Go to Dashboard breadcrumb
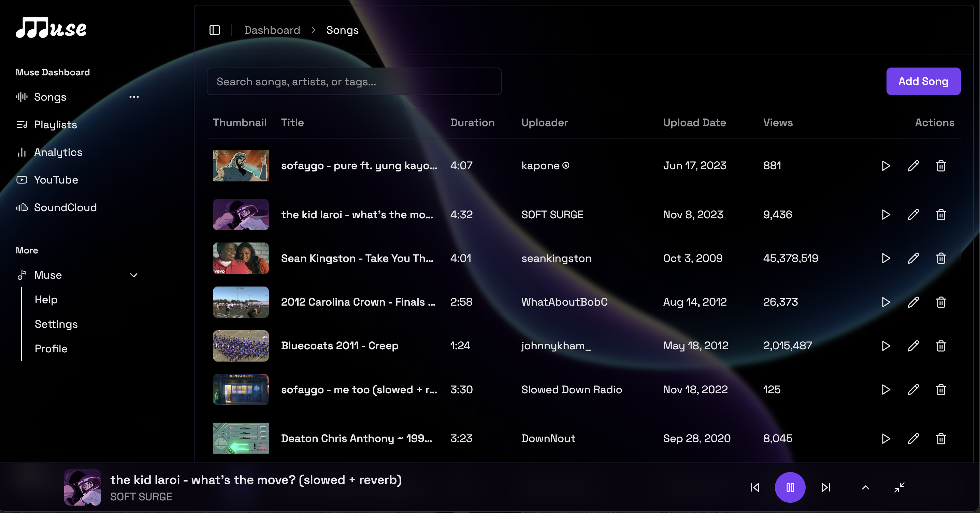This screenshot has height=513, width=980. 272,30
